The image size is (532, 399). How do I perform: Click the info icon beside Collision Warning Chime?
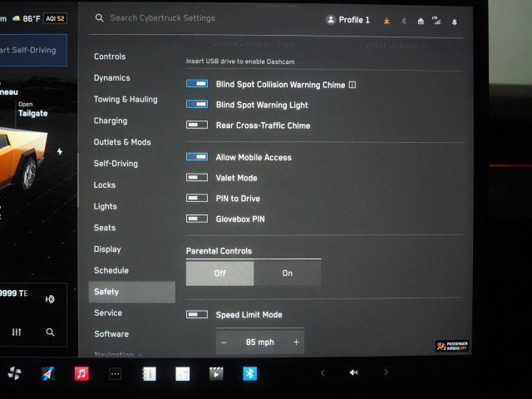[x=352, y=85]
